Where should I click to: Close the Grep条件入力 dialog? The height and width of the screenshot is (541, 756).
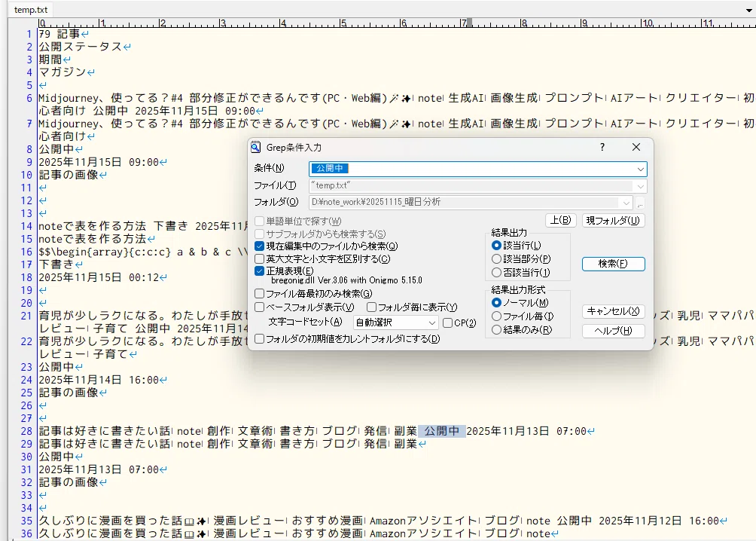pos(636,147)
